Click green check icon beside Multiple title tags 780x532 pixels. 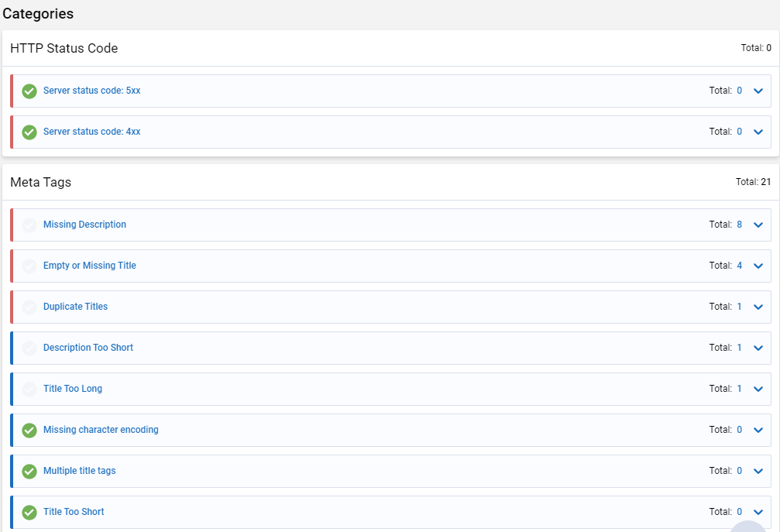[29, 472]
